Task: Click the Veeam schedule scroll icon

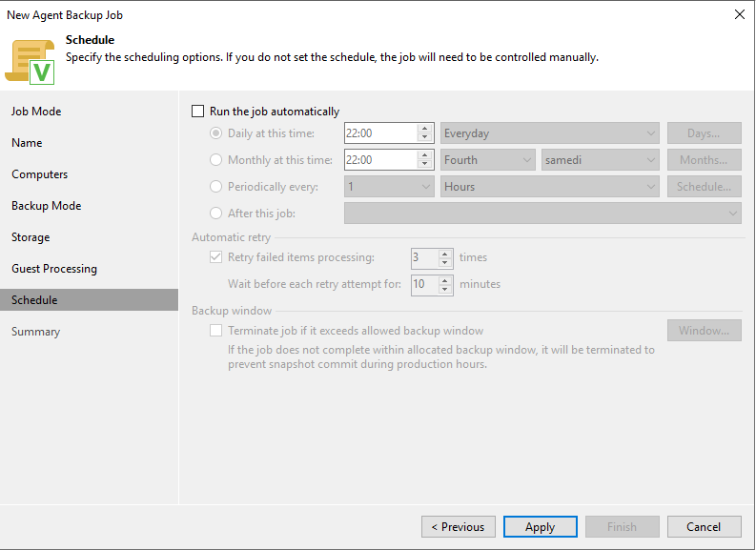Action: point(31,59)
